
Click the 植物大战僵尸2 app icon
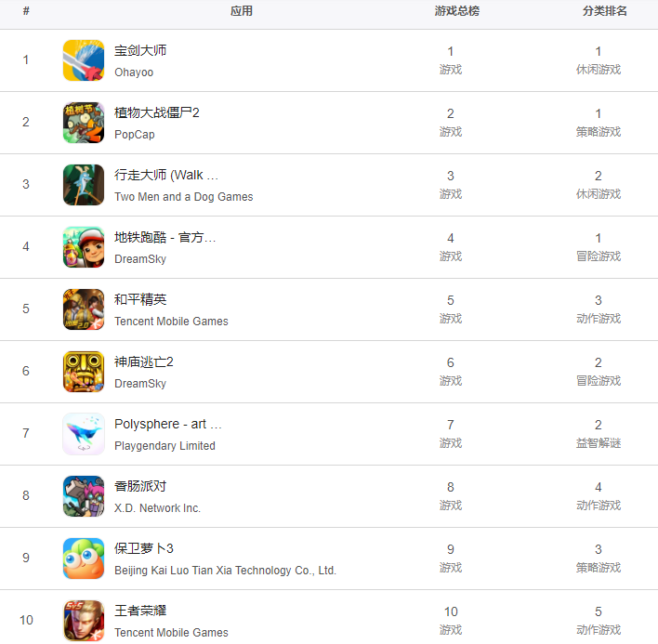(x=84, y=123)
